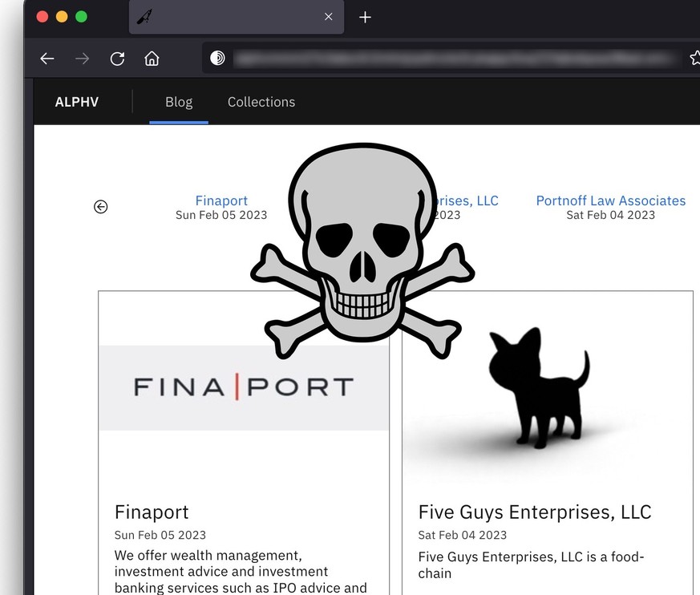
Task: Open the Finaport link in top carousel
Action: coord(221,200)
